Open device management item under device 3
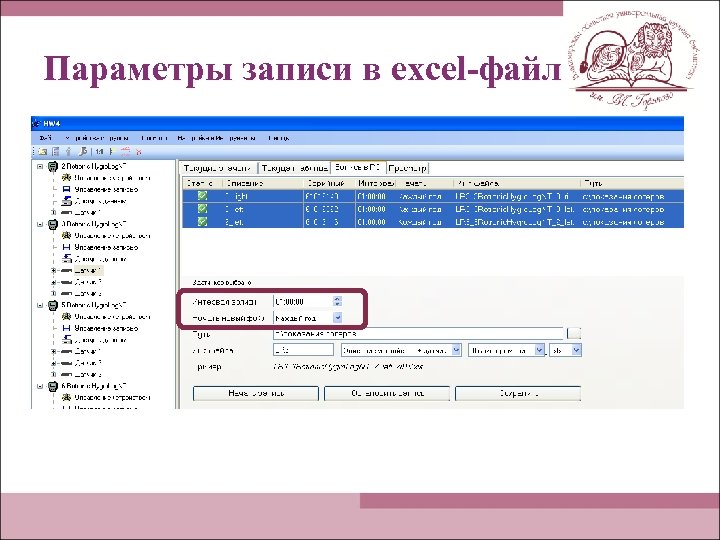Viewport: 720px width, 540px height. [107, 236]
